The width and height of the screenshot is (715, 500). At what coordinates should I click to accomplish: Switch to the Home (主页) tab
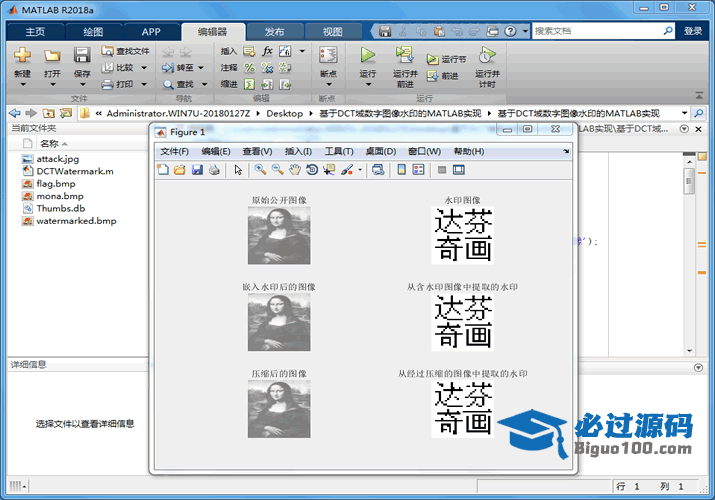pyautogui.click(x=35, y=31)
